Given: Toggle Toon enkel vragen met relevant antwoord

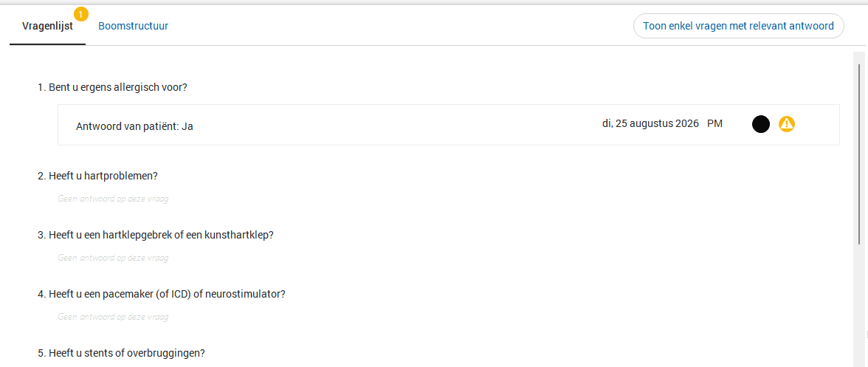Looking at the screenshot, I should point(738,26).
